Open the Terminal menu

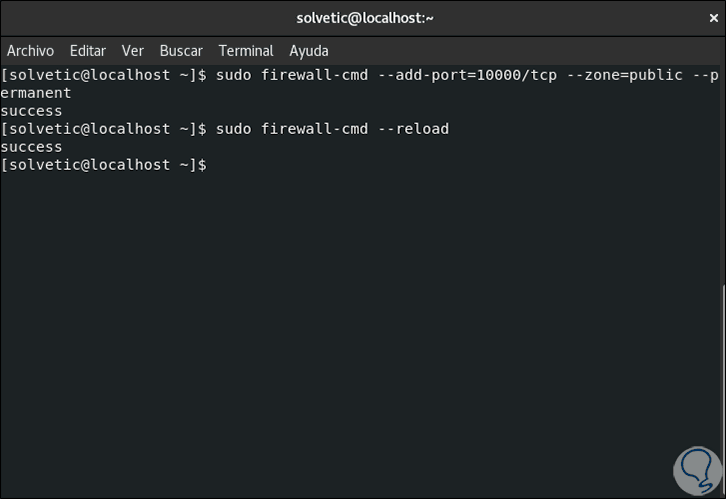246,51
